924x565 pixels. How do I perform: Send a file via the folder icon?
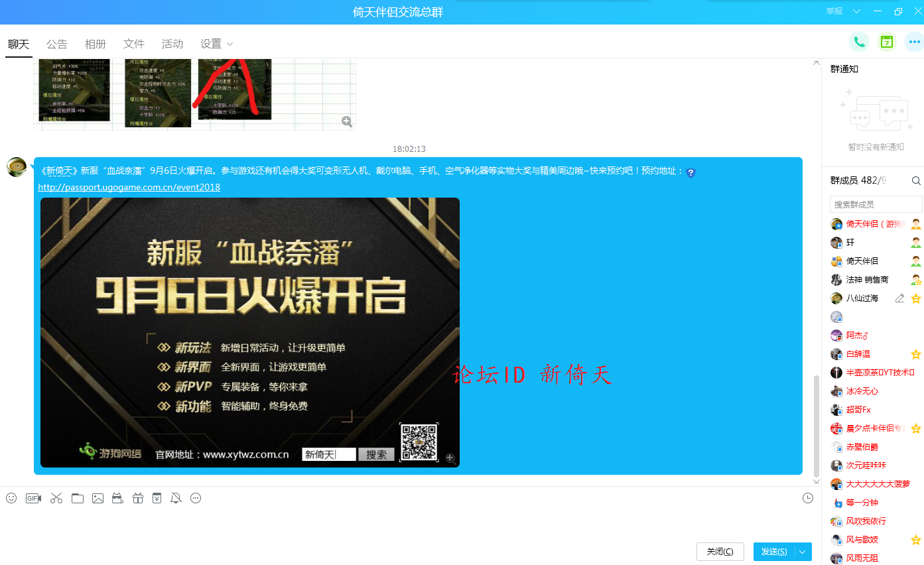78,498
